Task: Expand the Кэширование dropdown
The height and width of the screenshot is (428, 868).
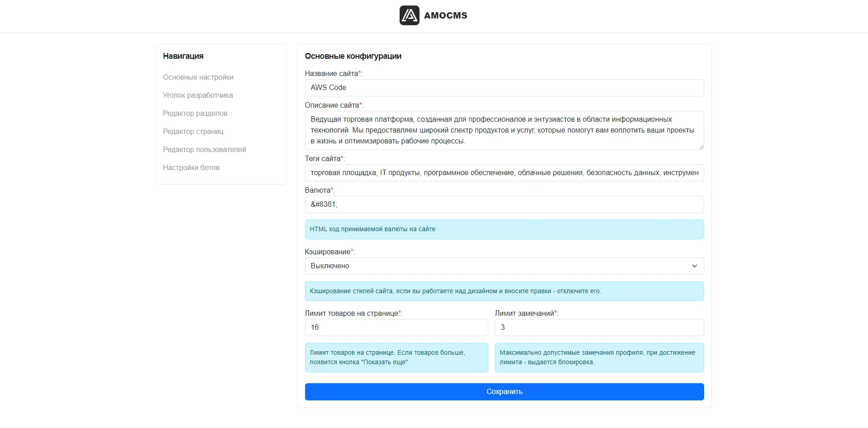Action: pyautogui.click(x=504, y=266)
